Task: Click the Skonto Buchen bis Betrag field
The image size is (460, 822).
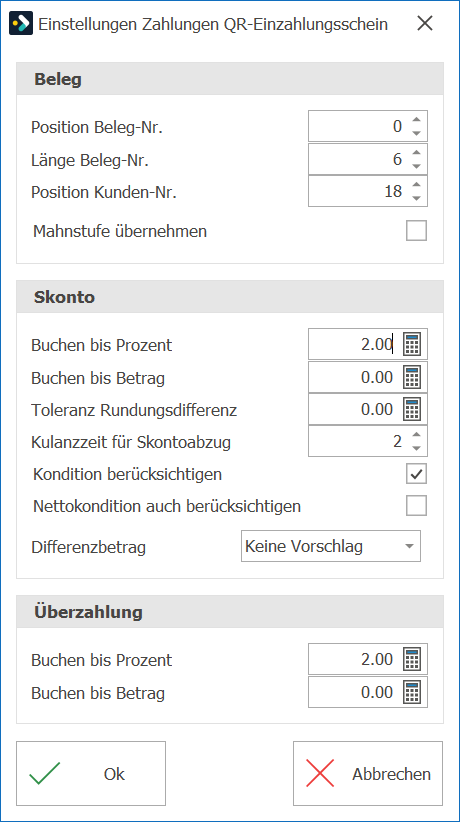Action: tap(368, 377)
